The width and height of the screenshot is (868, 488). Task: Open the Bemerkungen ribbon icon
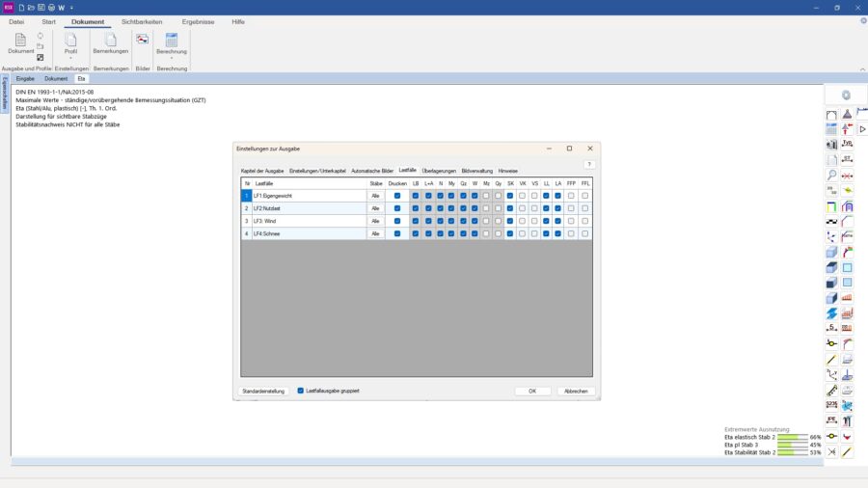click(110, 42)
